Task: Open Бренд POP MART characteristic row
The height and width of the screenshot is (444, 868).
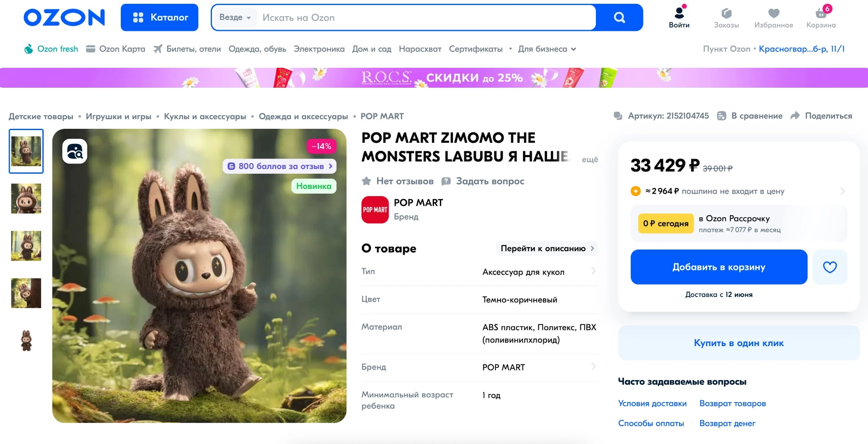Action: pyautogui.click(x=480, y=367)
